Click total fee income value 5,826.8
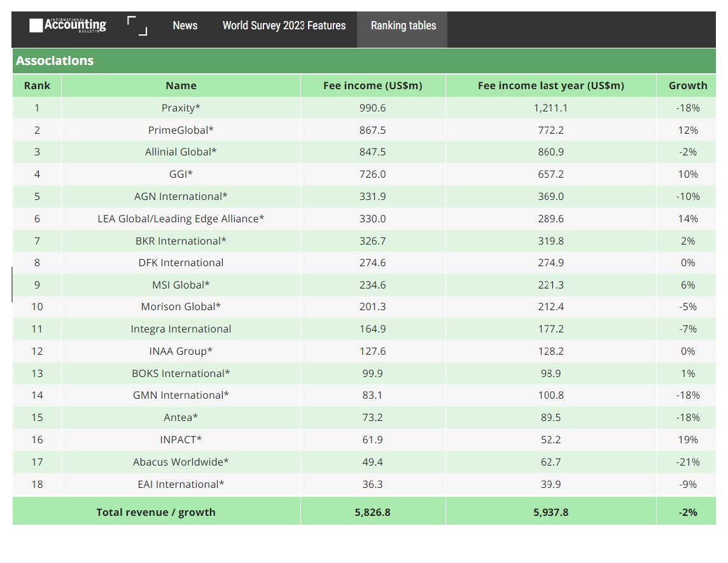The width and height of the screenshot is (728, 563). [372, 512]
